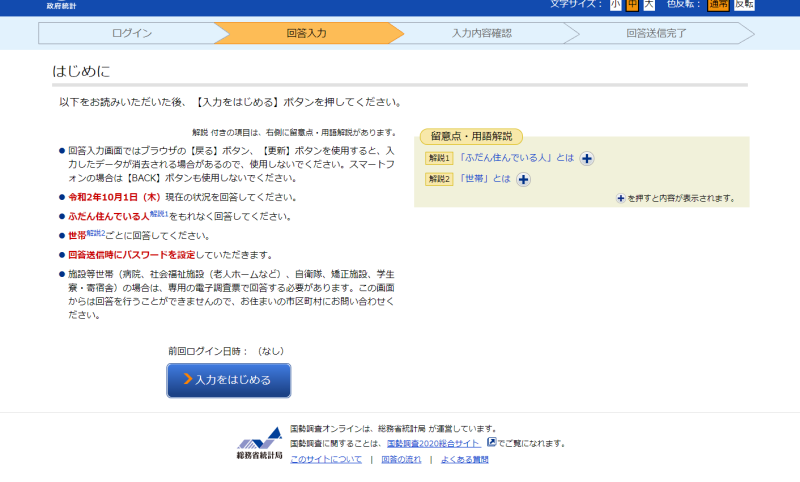The width and height of the screenshot is (800, 482).
Task: Expand the 「ふだん住んでいる人」 plus icon
Action: click(x=587, y=158)
